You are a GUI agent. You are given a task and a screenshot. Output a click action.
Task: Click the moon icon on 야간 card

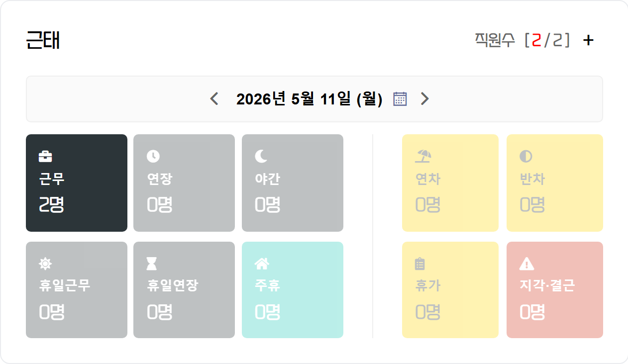261,157
